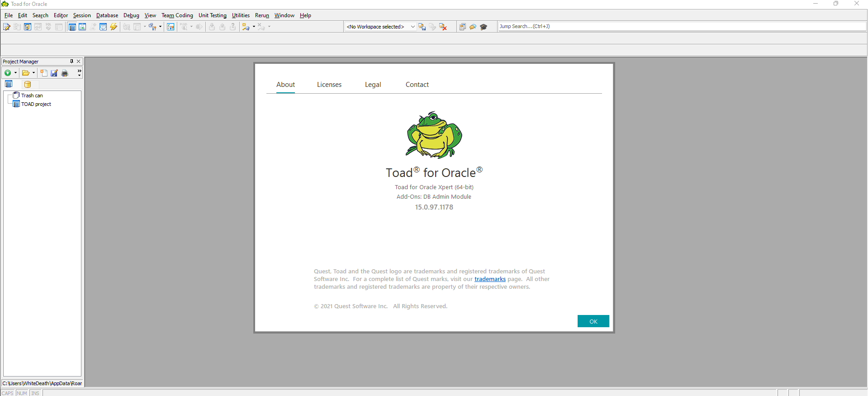Screen dimensions: 868x396
Task: Close the Project Manager panel
Action: [79, 61]
